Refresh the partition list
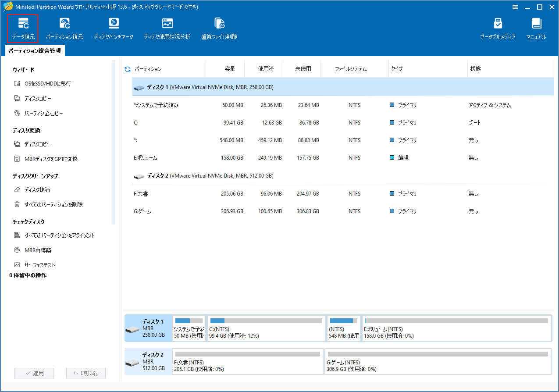This screenshot has width=559, height=392. click(x=127, y=68)
